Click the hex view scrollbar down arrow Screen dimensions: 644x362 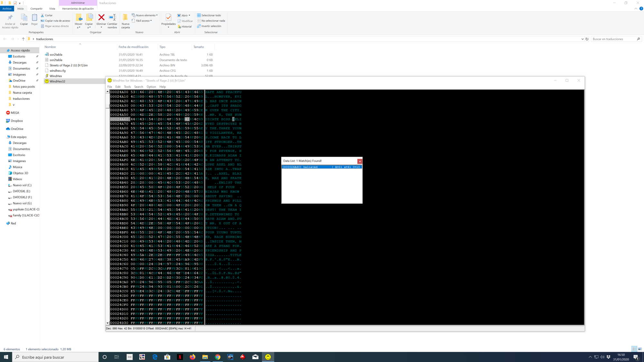(108, 323)
